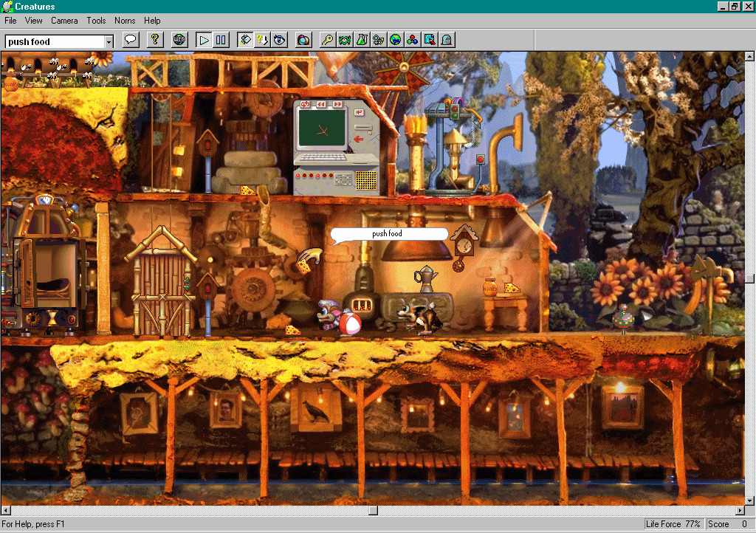Click the Score status bar field
The width and height of the screenshot is (756, 533).
click(x=729, y=524)
